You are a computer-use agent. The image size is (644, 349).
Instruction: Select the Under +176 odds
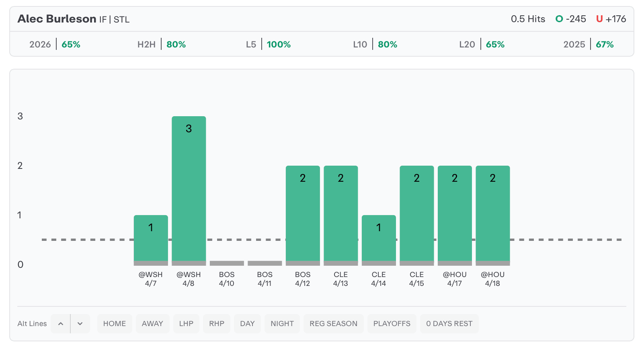pos(611,19)
